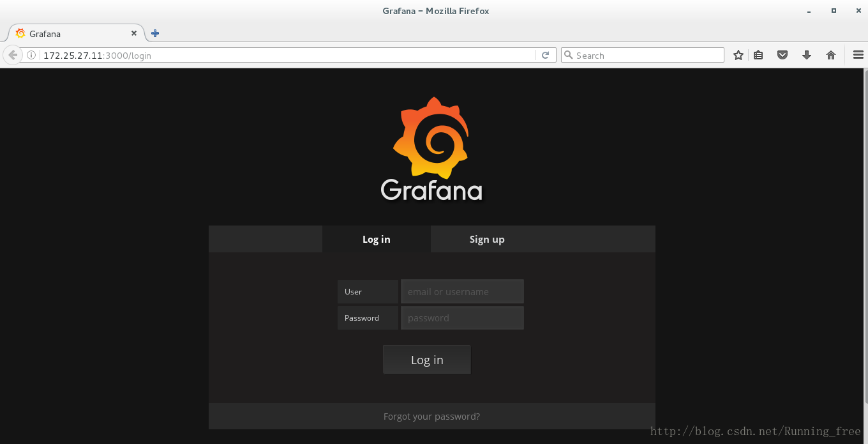Click the vertical page scrollbar
This screenshot has height=444, width=868.
pyautogui.click(x=865, y=236)
